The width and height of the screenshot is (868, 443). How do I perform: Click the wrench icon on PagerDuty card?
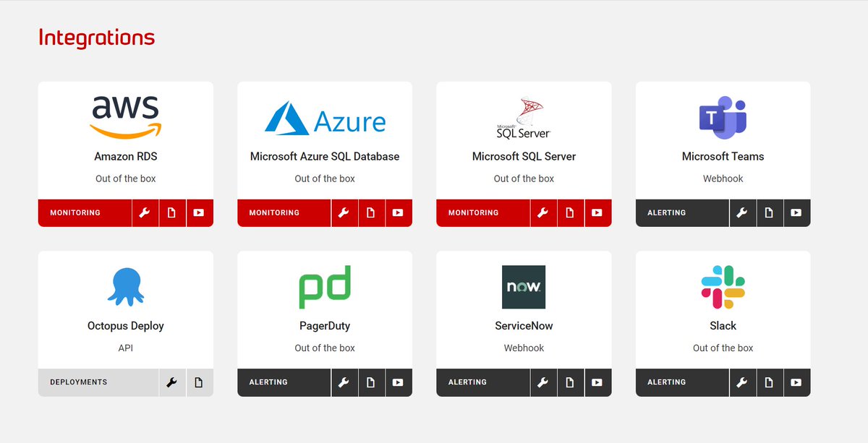[344, 382]
